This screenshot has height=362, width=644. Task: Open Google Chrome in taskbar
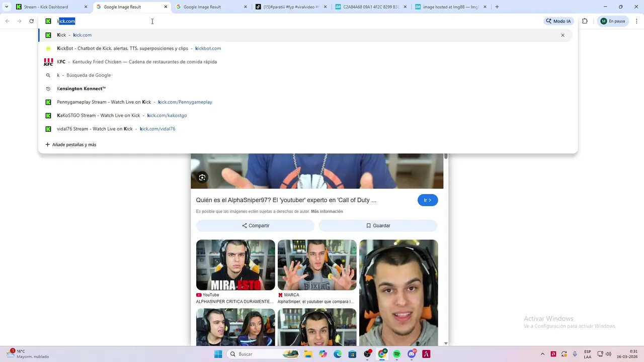click(382, 354)
